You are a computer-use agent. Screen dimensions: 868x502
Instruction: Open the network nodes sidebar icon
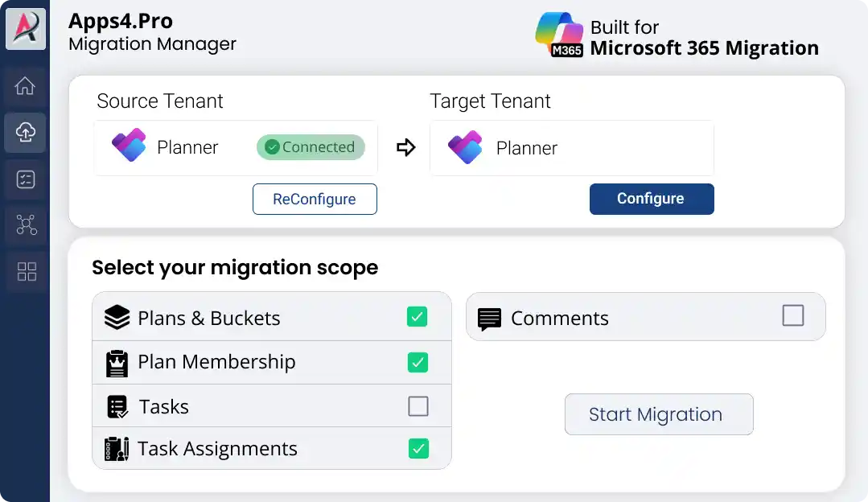[x=26, y=224]
